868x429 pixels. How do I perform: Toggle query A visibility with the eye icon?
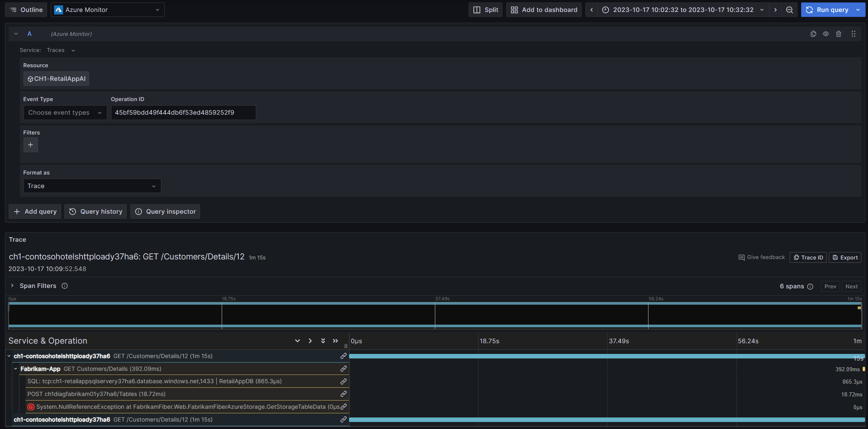pyautogui.click(x=826, y=34)
